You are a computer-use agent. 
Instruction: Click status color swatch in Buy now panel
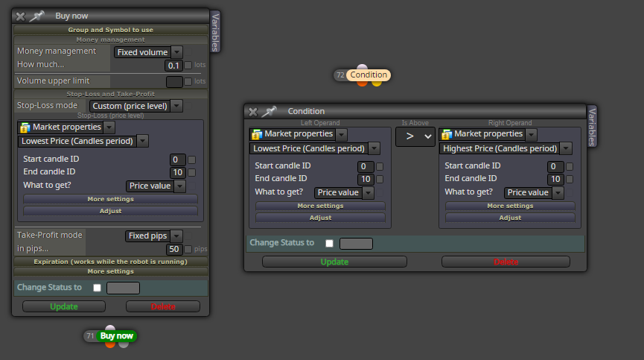click(123, 288)
